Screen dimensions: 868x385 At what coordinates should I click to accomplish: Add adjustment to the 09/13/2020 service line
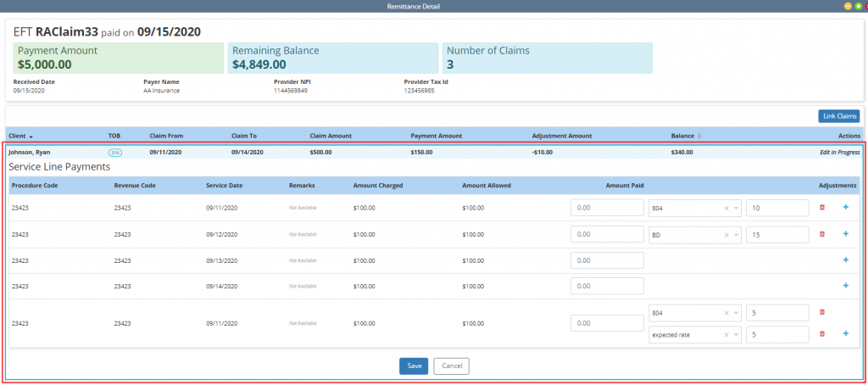[x=845, y=260]
